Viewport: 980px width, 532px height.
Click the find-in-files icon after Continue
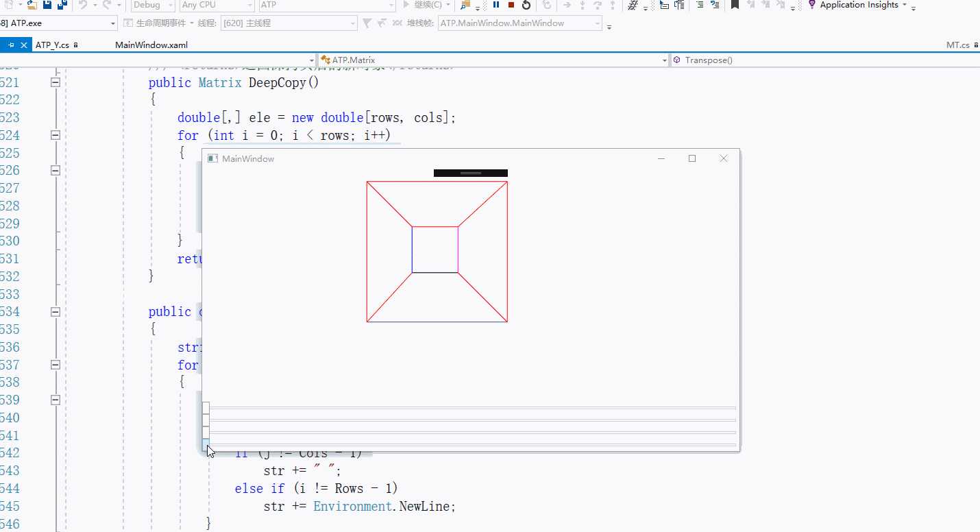465,5
